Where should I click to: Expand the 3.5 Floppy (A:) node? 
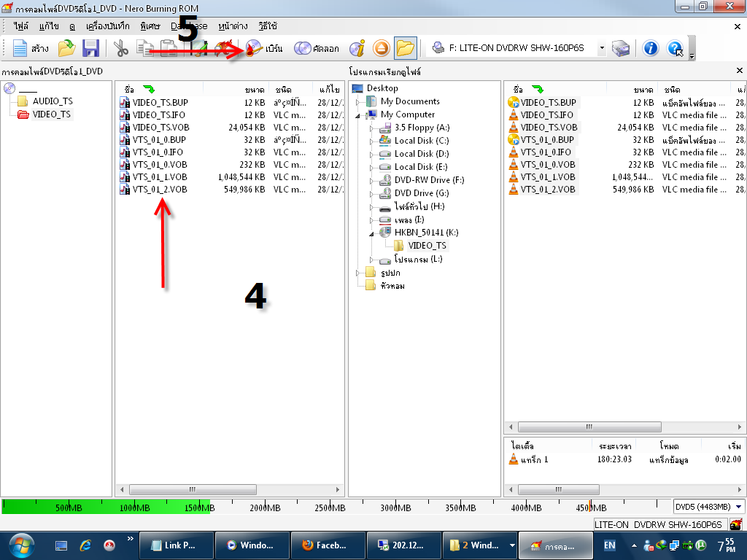tap(371, 128)
